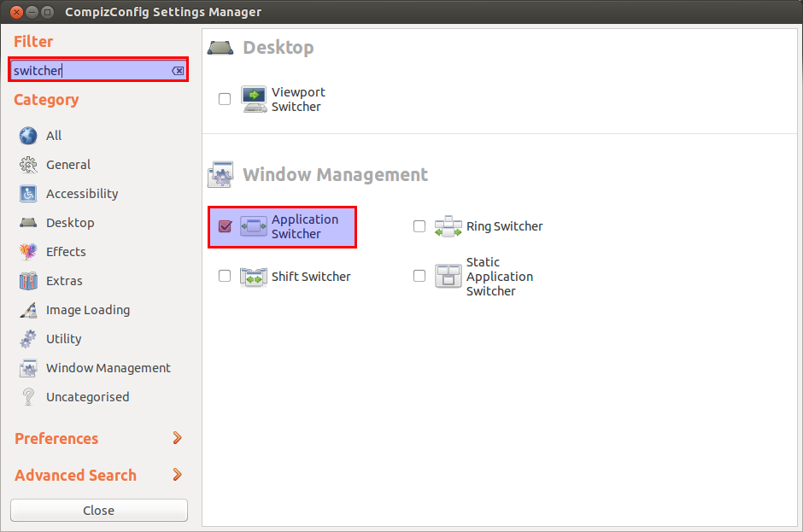Select the Image Loading category
Screen dimensions: 803x532
click(88, 310)
